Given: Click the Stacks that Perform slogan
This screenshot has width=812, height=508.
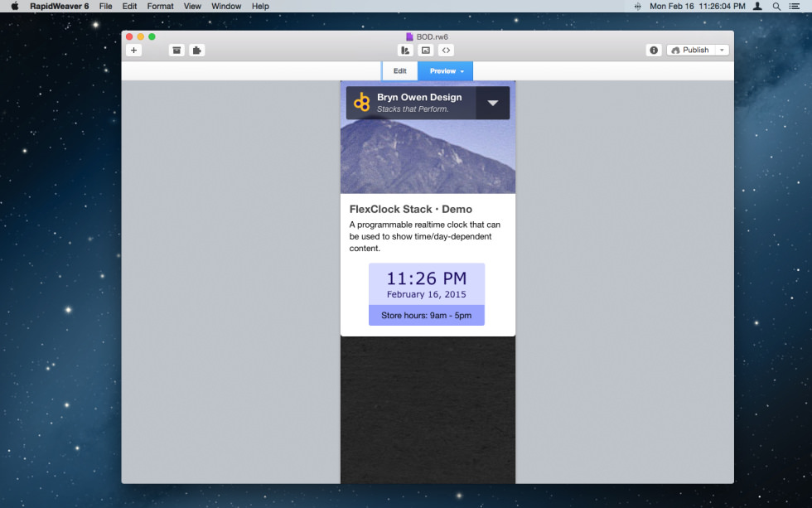Looking at the screenshot, I should pyautogui.click(x=413, y=109).
